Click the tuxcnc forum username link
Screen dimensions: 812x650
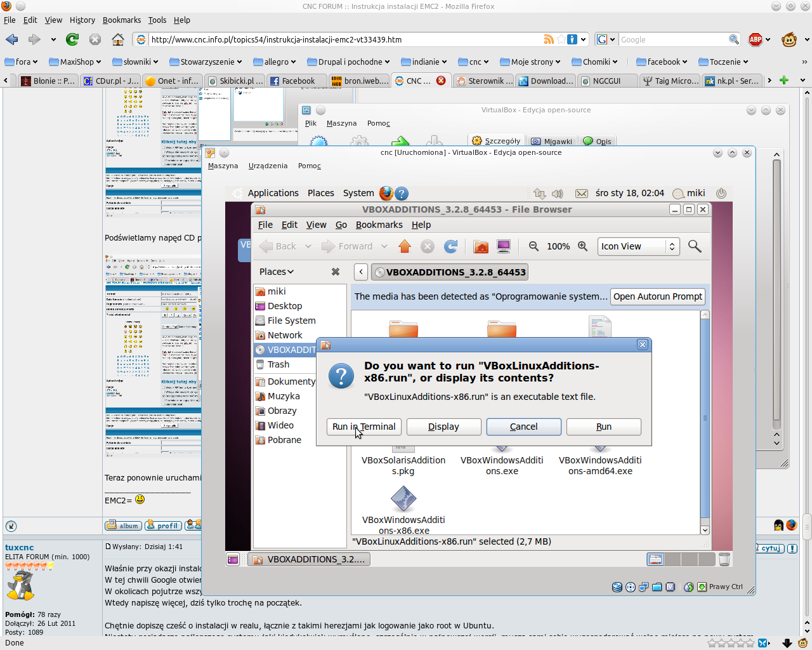pyautogui.click(x=19, y=547)
